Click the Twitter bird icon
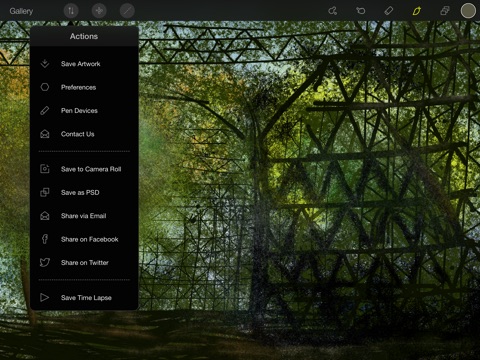Viewport: 480px width, 360px height. click(x=45, y=262)
